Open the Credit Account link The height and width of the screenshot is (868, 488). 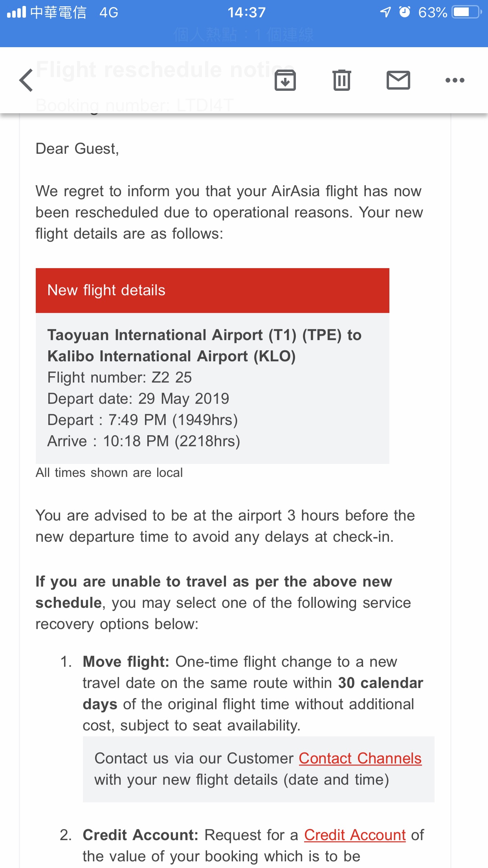(355, 835)
